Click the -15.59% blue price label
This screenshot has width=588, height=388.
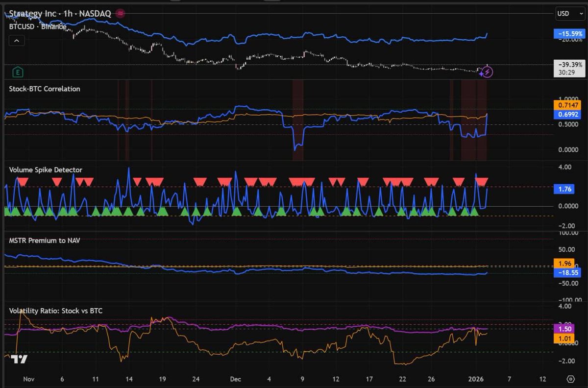point(569,34)
